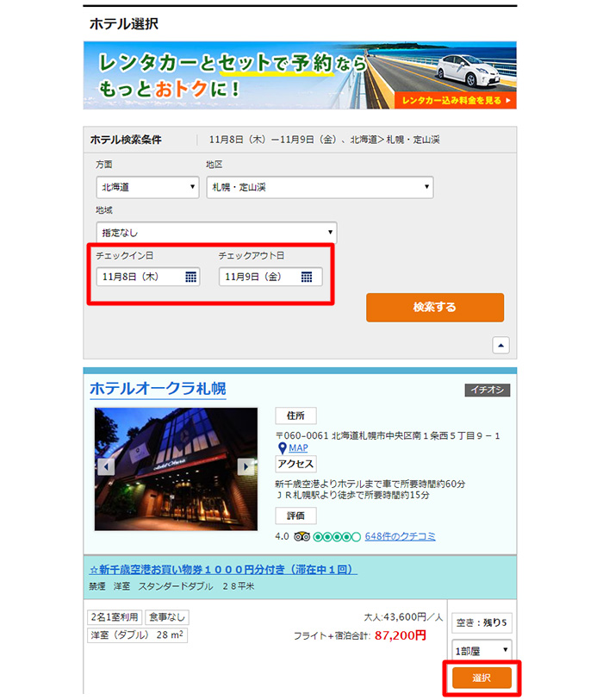This screenshot has height=700, width=603.
Task: Click the ＪＲ札幌駅より徒歩 access text
Action: click(x=353, y=495)
